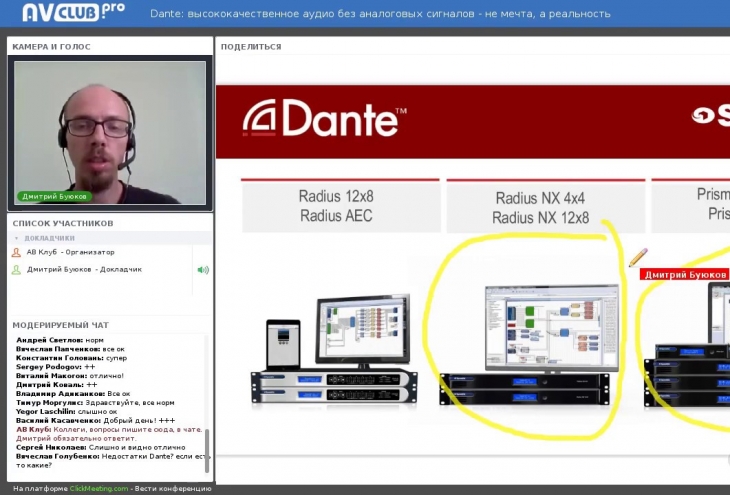Click АВ Клуб organizer user icon
This screenshot has width=730, height=495.
tap(16, 252)
